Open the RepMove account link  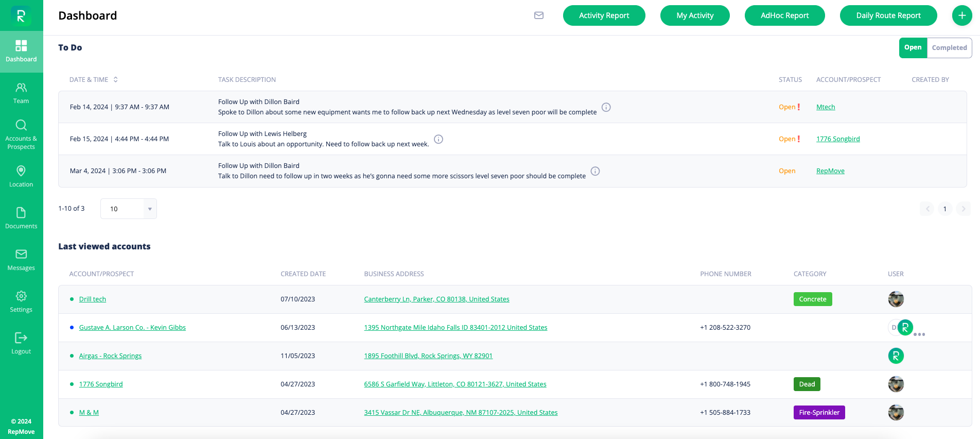click(830, 171)
